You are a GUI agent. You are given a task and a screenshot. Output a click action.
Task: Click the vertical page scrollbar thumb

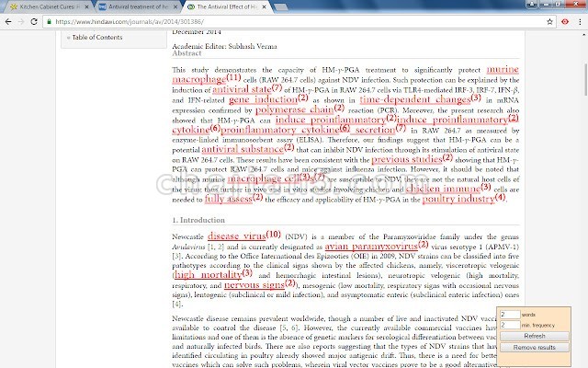584,80
